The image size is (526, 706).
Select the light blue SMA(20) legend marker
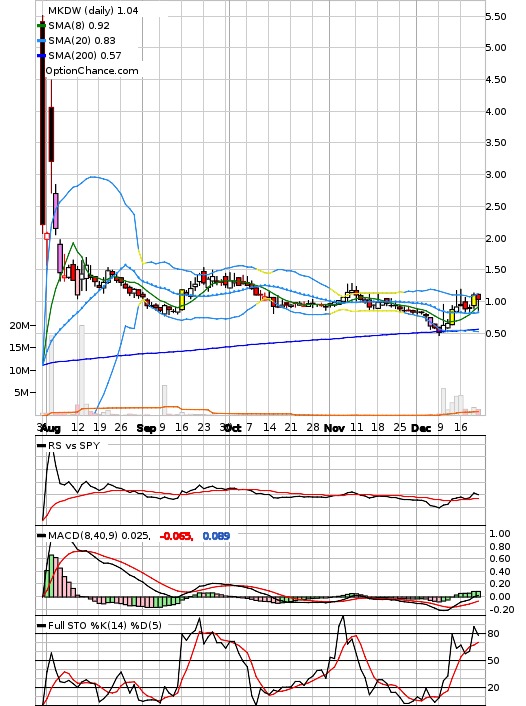point(41,41)
